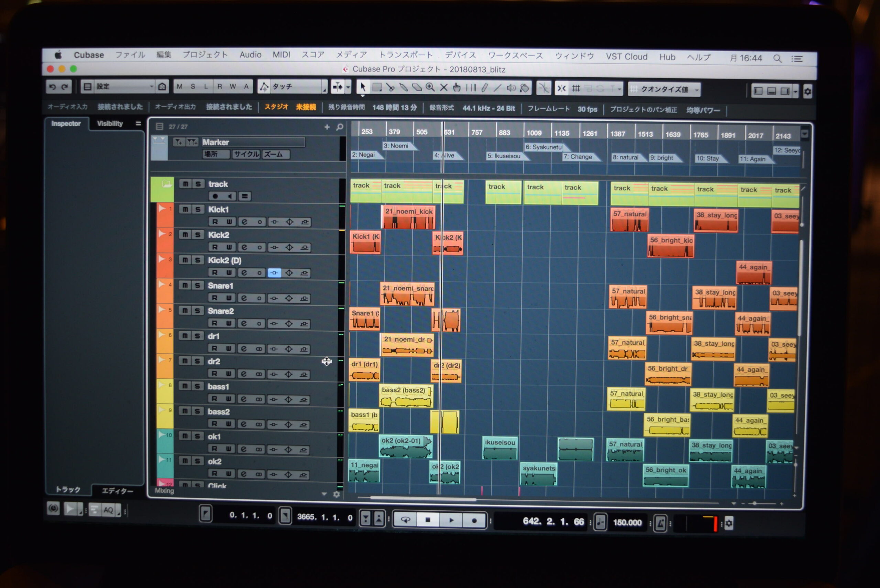Toggle Snap on/off in toolbar
Image resolution: width=880 pixels, height=588 pixels.
561,89
